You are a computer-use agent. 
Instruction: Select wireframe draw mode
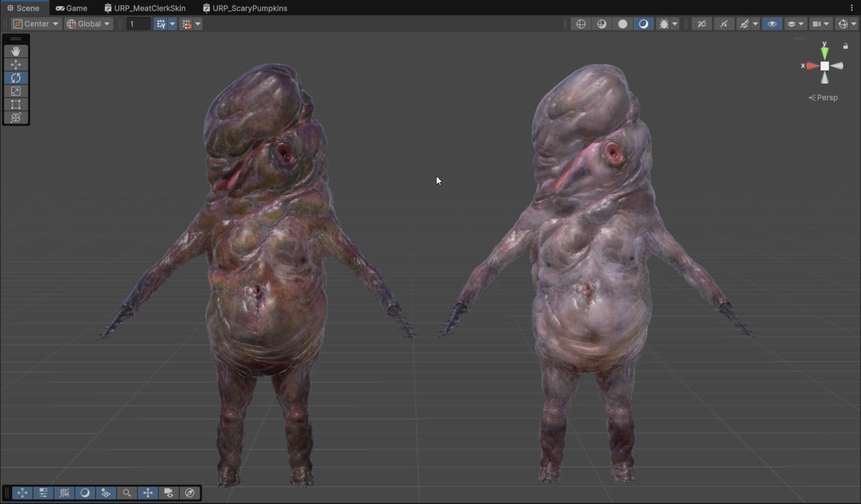pos(580,24)
